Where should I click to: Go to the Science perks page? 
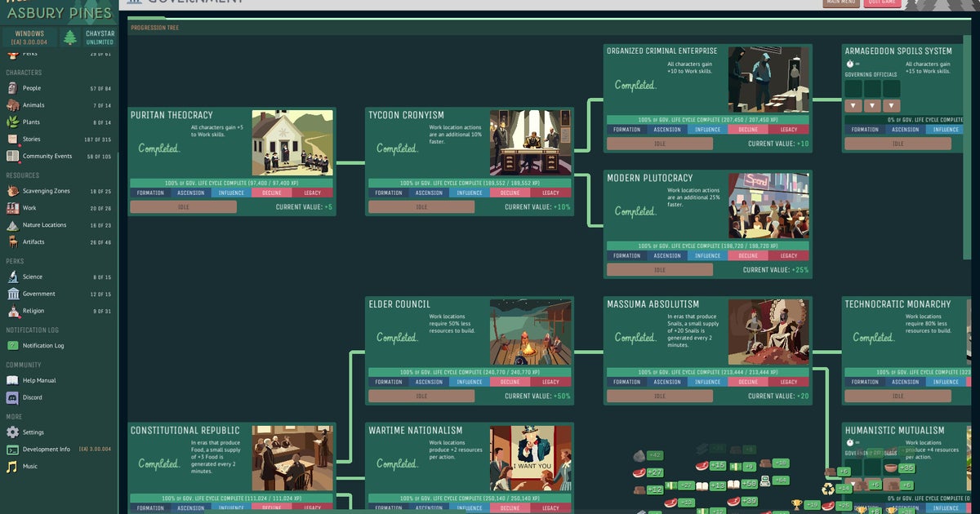click(x=32, y=277)
